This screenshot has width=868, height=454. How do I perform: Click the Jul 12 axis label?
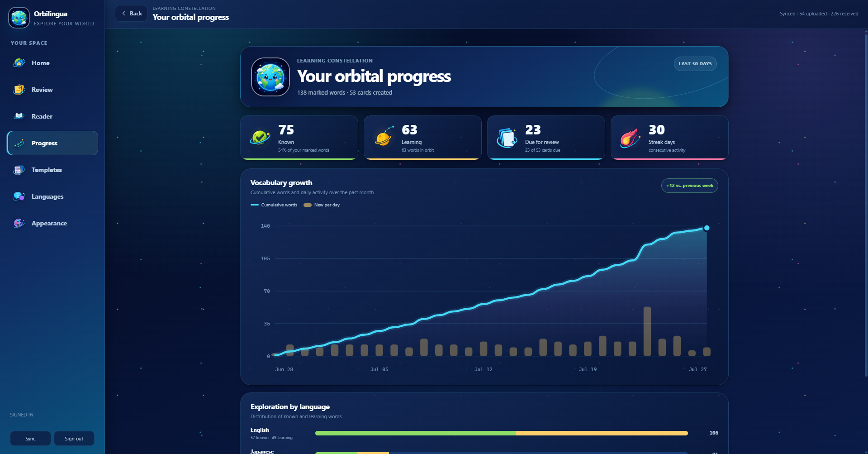484,370
